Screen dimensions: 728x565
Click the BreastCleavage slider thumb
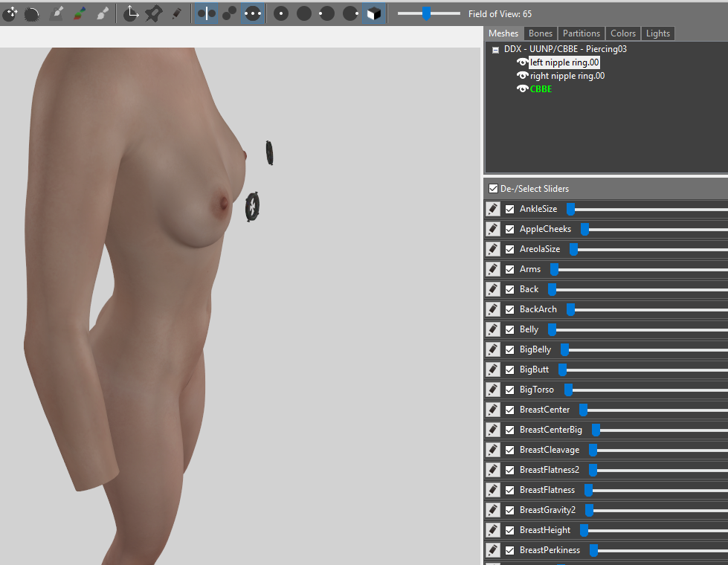pos(593,450)
